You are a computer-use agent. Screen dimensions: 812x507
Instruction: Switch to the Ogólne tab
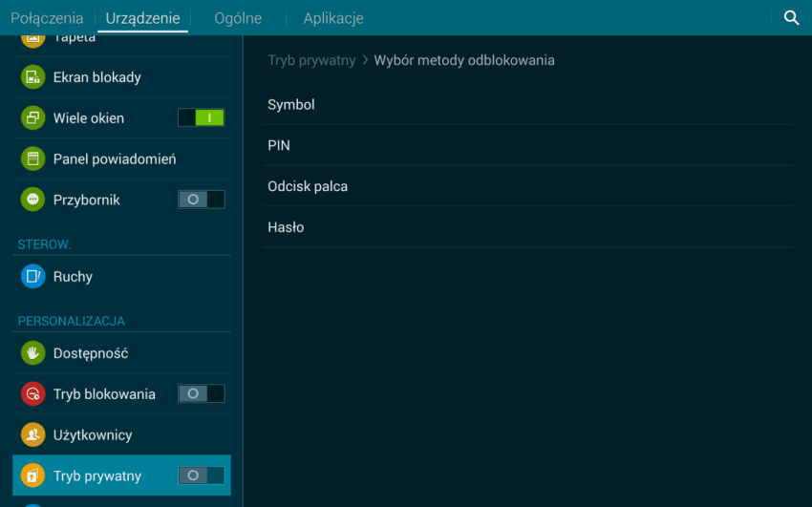coord(238,18)
